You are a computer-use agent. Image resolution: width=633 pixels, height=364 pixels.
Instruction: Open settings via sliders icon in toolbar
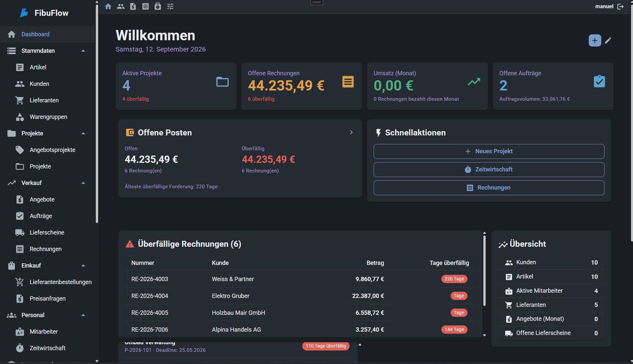(170, 6)
